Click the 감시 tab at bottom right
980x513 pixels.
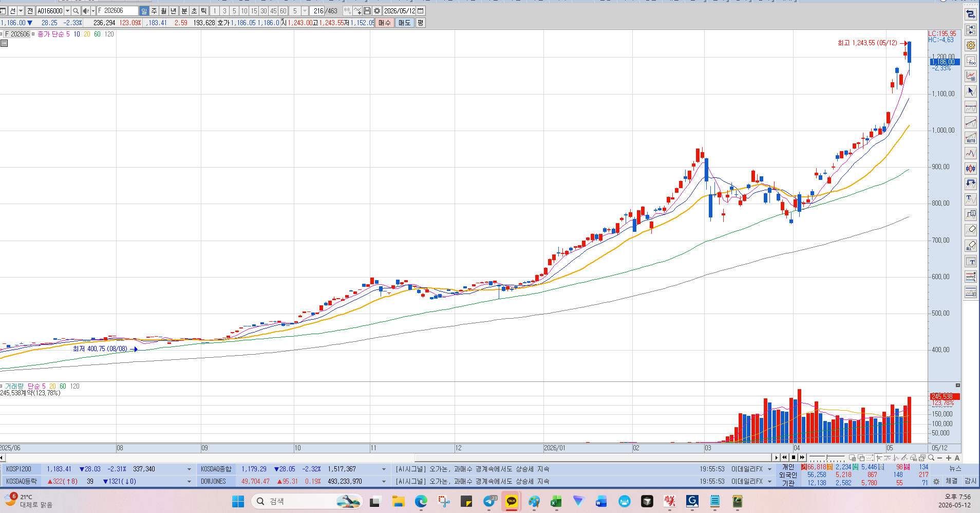(970, 481)
